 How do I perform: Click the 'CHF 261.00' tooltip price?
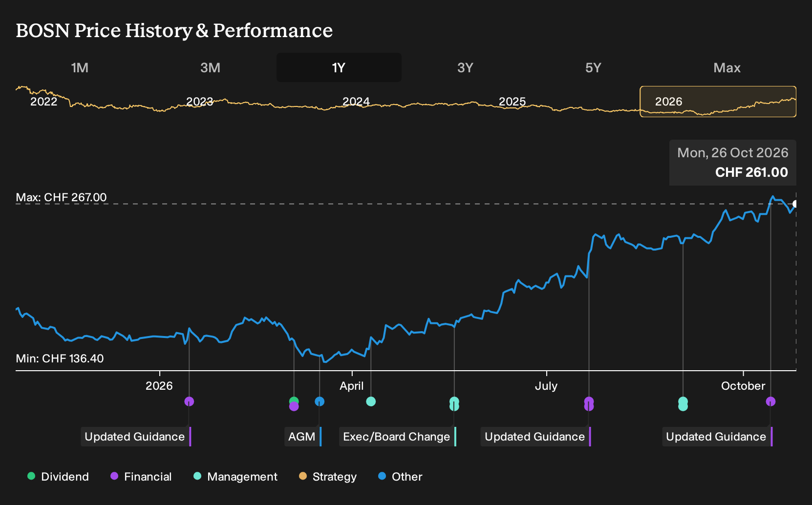tap(751, 172)
